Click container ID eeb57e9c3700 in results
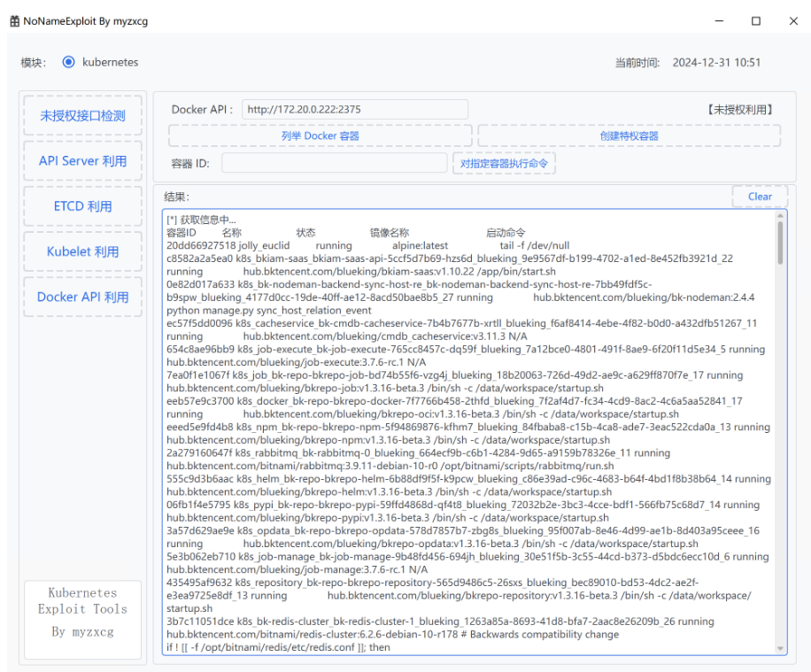811x672 pixels. pos(200,401)
